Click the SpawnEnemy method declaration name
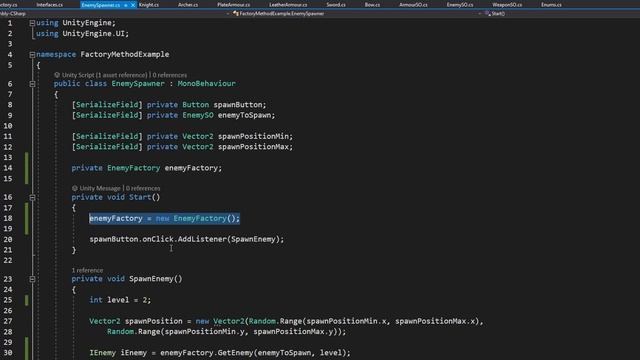 click(x=151, y=279)
